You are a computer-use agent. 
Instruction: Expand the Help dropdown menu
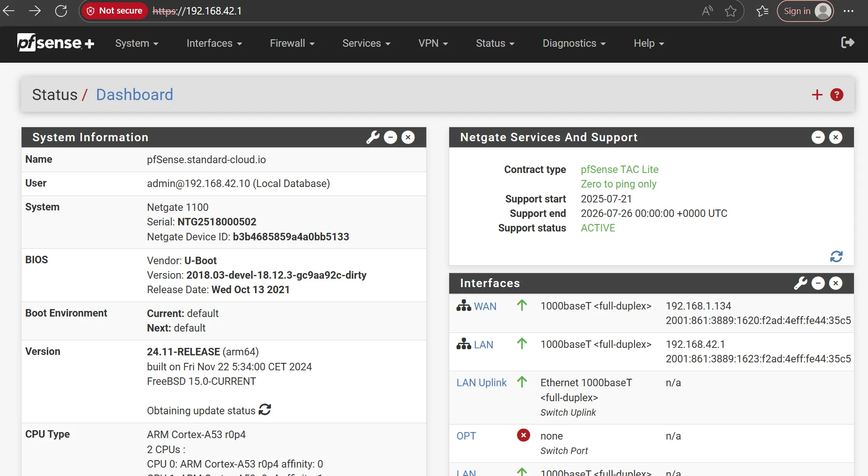pos(648,43)
